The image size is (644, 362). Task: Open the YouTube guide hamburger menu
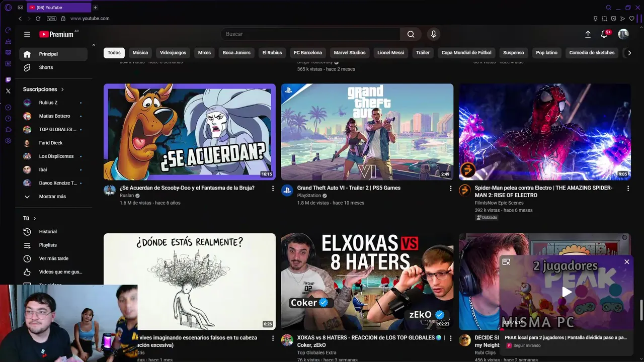click(x=27, y=34)
